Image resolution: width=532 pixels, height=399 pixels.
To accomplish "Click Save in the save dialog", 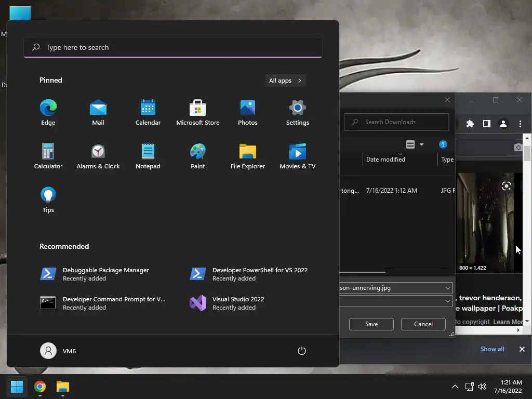I will click(371, 324).
